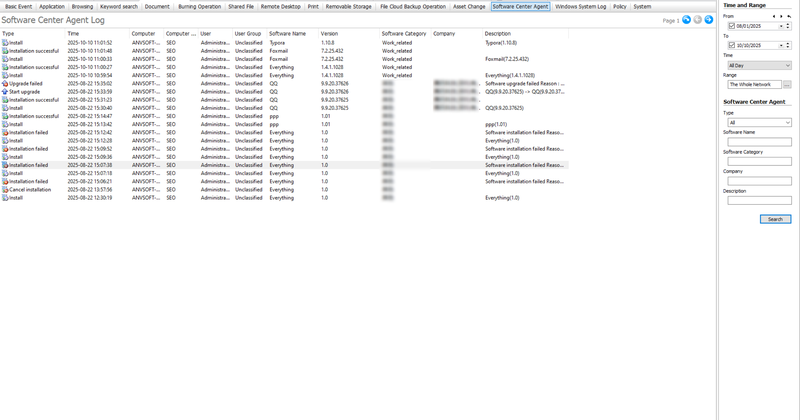
Task: Sort by the Software Name column header
Action: (293, 34)
